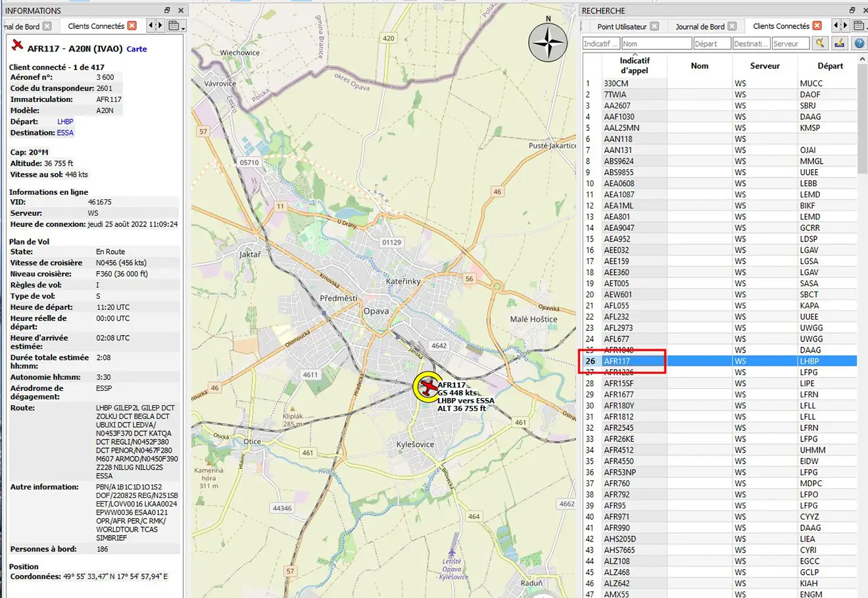Select row AFR4512 departing UHMM
868x598 pixels.
pos(719,450)
